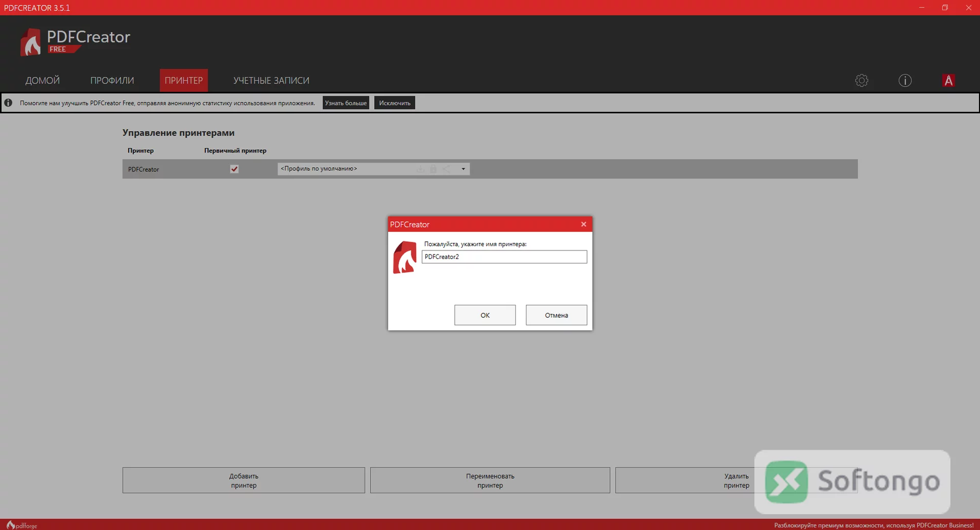
Task: Open the УЧЕТНЫЕ ЗАПИСИ tab
Action: [x=271, y=81]
